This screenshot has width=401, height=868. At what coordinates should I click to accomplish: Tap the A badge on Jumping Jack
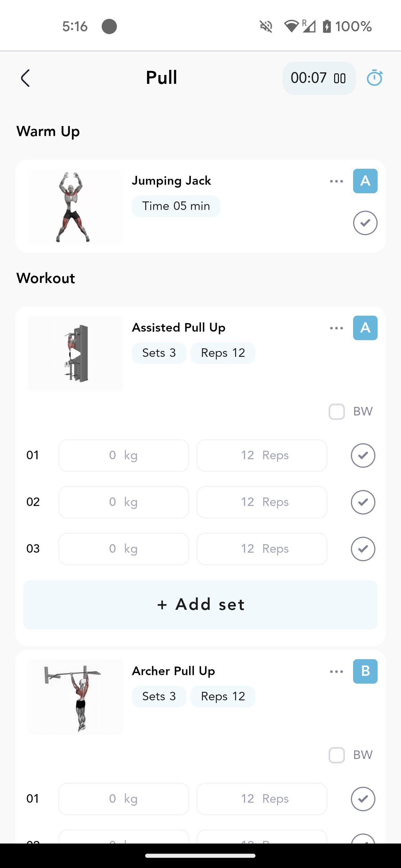tap(365, 181)
